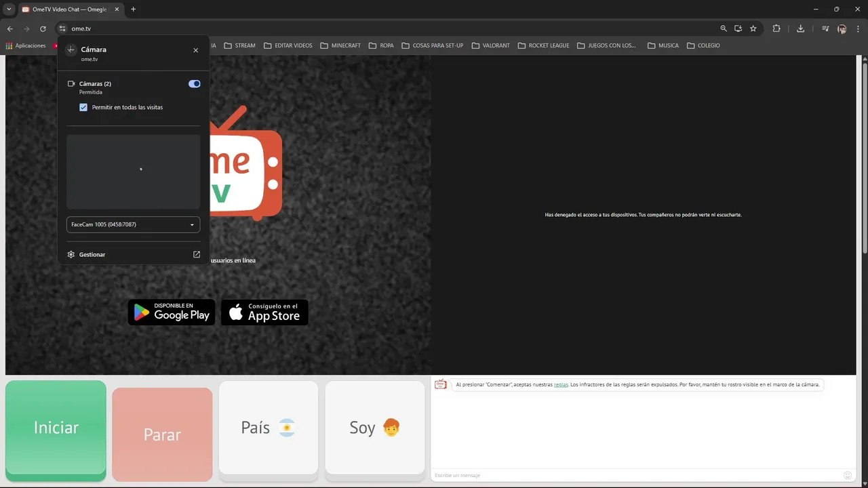The height and width of the screenshot is (488, 868).
Task: Uncheck Permitir en todas las visitas
Action: point(83,107)
